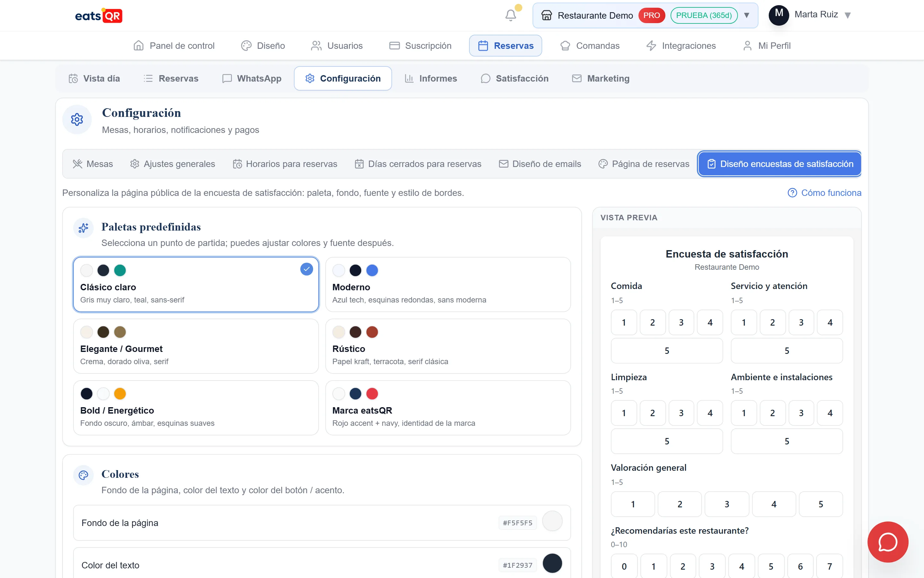The width and height of the screenshot is (924, 578).
Task: Click the gear icon of Ajustes generales
Action: [x=134, y=164]
